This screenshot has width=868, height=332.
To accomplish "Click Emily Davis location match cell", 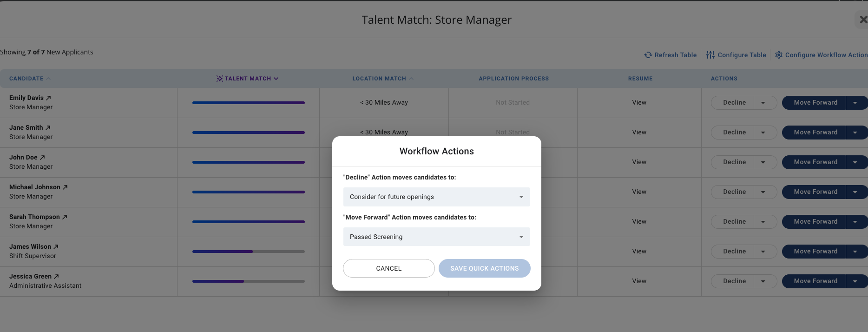I will click(384, 102).
